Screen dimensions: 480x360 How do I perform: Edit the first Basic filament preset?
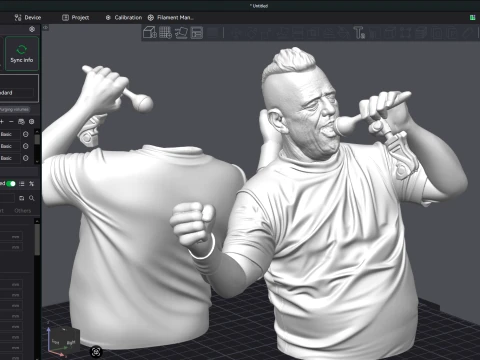[x=26, y=134]
